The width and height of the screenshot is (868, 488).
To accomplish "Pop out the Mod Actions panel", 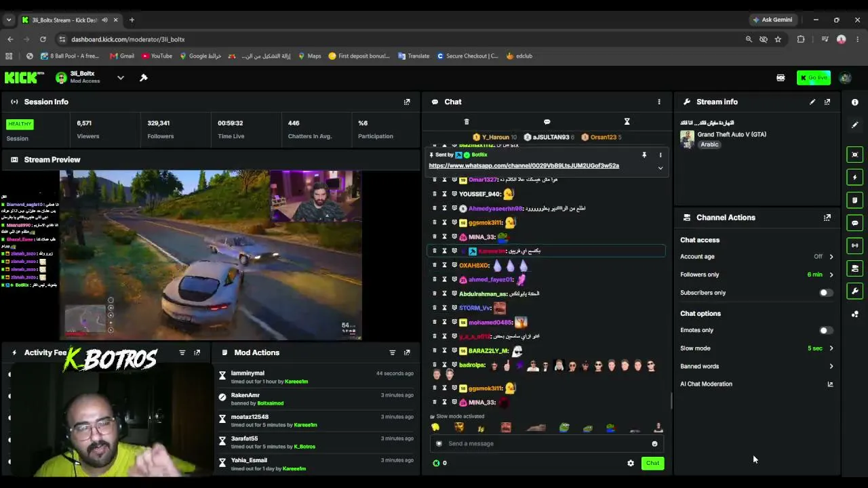I will click(407, 352).
